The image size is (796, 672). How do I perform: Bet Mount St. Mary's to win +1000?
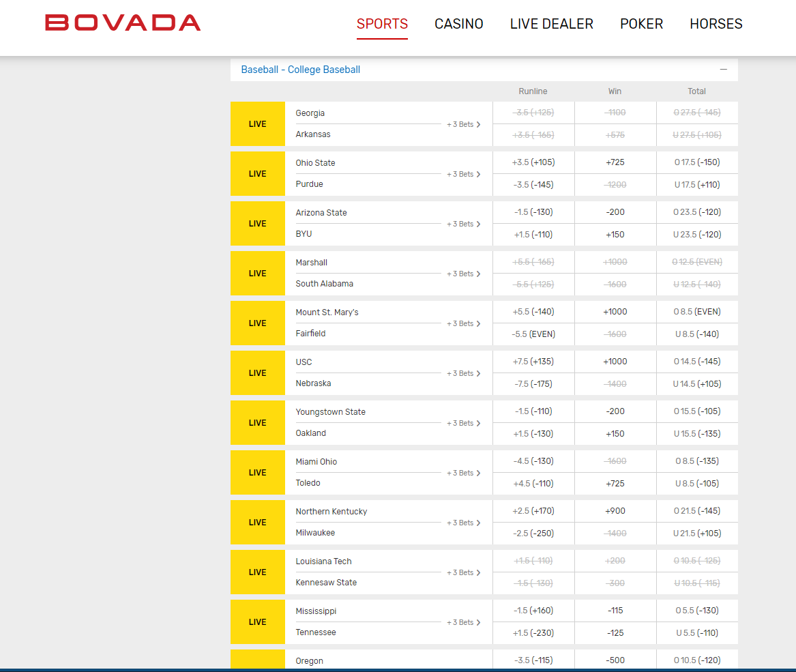pyautogui.click(x=615, y=312)
